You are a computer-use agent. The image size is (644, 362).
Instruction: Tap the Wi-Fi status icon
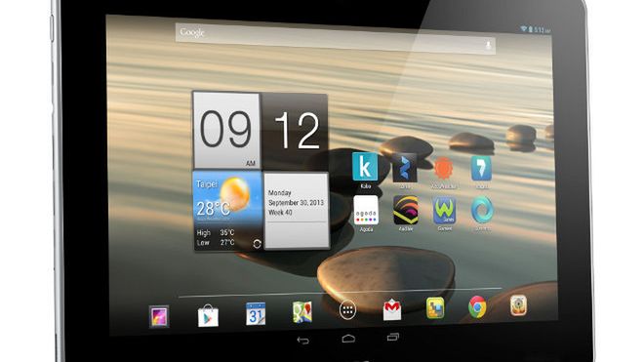[523, 28]
